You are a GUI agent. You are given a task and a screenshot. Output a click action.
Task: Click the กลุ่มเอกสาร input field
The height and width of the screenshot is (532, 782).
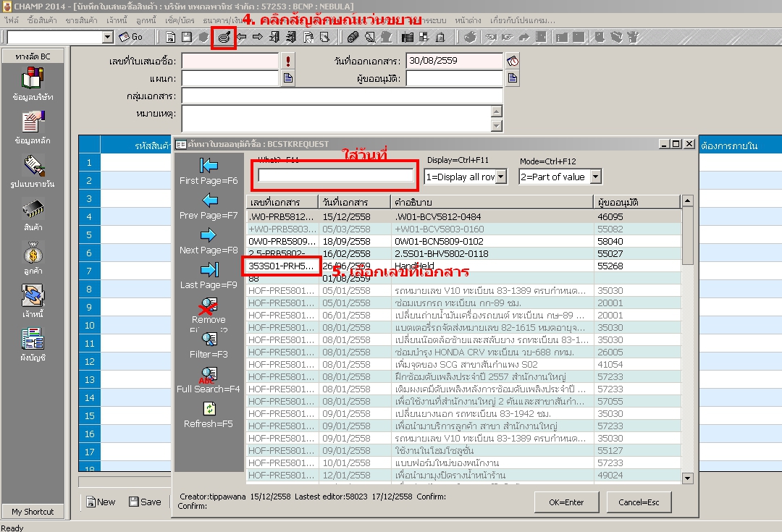click(x=342, y=96)
